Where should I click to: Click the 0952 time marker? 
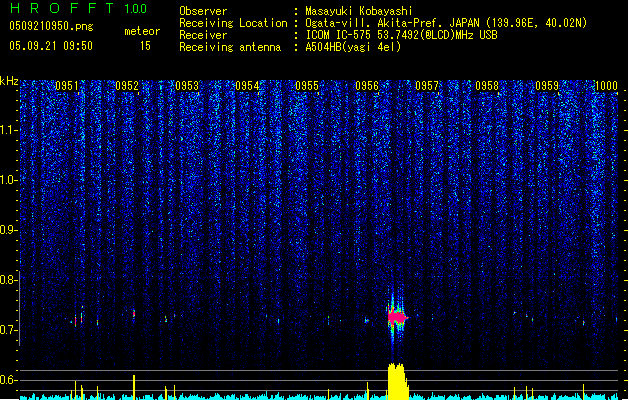point(127,86)
